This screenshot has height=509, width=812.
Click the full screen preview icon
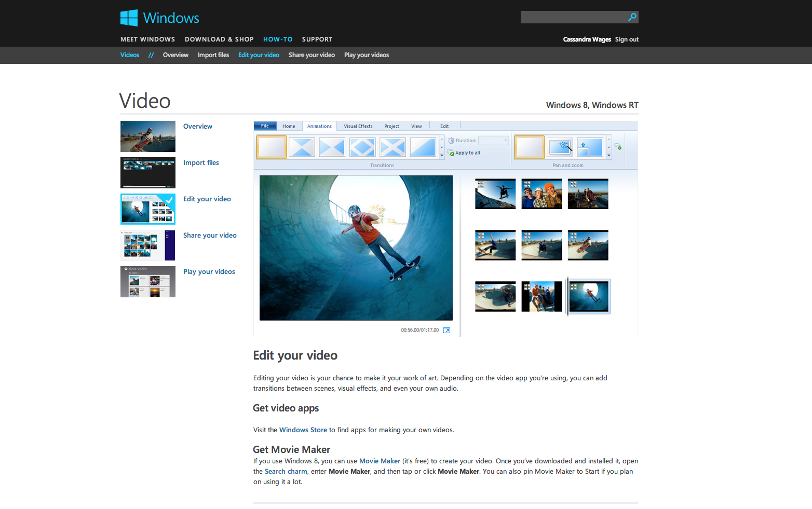446,330
